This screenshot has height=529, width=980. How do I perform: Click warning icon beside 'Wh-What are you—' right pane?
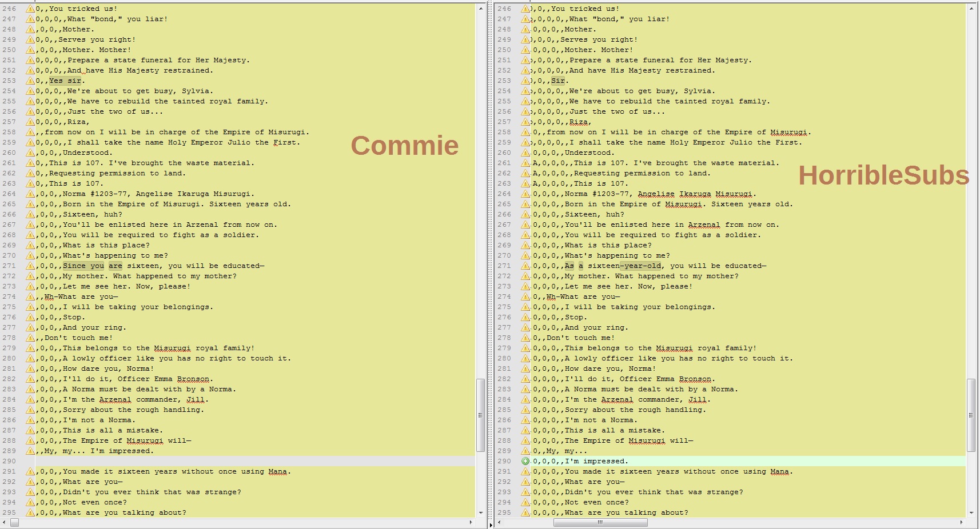(x=525, y=296)
